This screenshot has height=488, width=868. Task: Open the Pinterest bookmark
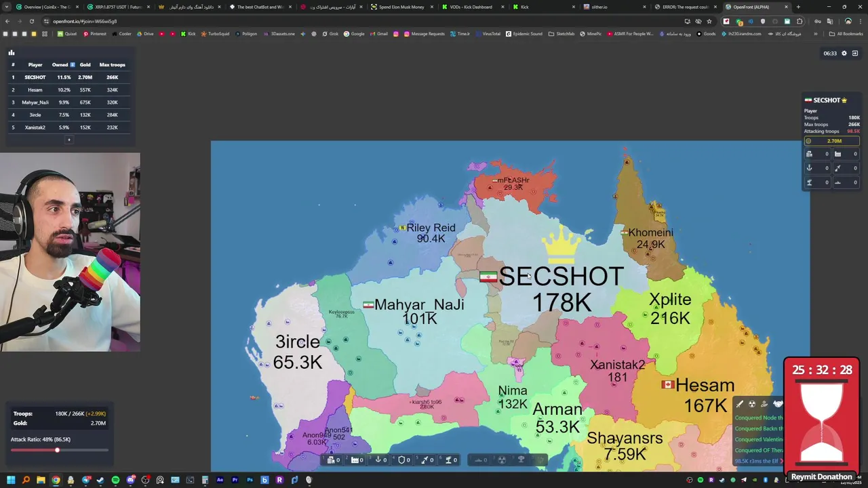point(95,34)
